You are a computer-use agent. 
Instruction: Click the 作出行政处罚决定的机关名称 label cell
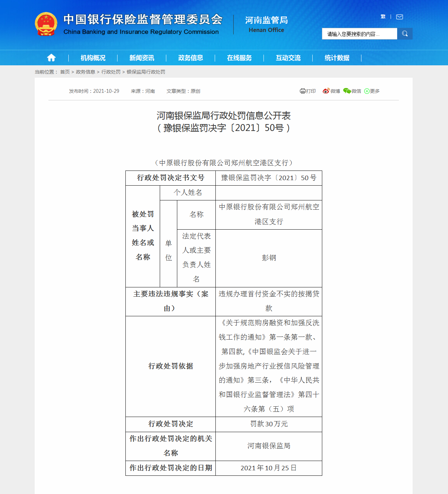tap(171, 446)
